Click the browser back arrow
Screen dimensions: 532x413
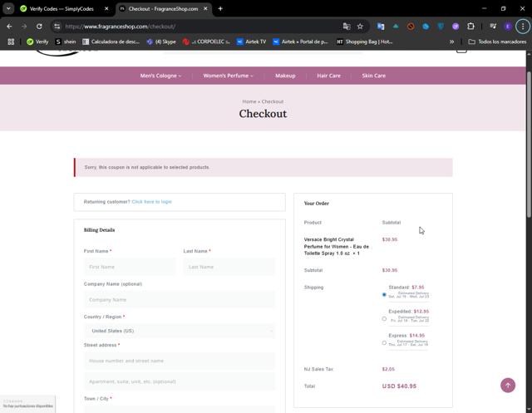pyautogui.click(x=9, y=27)
